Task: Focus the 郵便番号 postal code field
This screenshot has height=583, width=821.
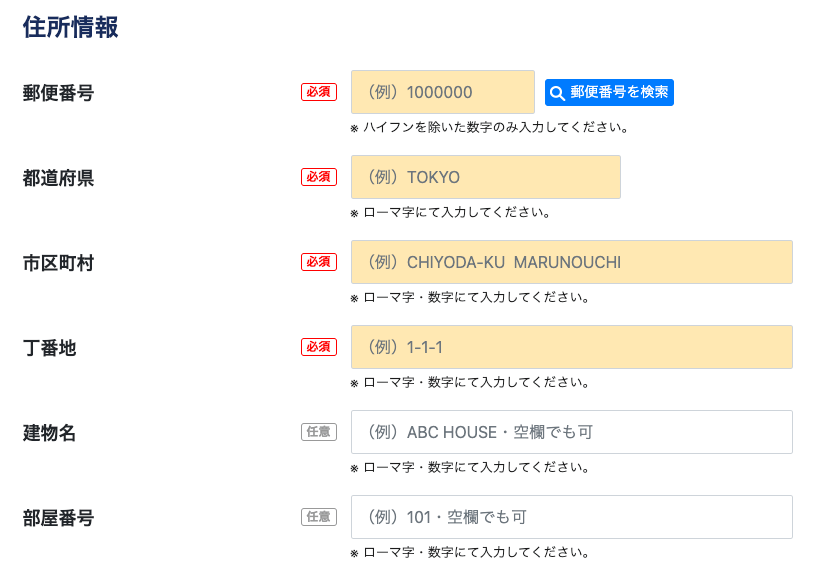Action: [442, 92]
